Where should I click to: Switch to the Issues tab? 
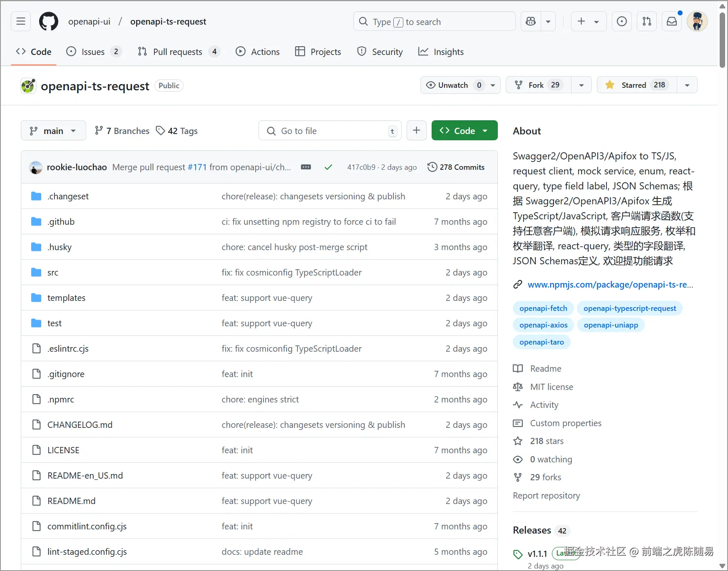pos(94,52)
